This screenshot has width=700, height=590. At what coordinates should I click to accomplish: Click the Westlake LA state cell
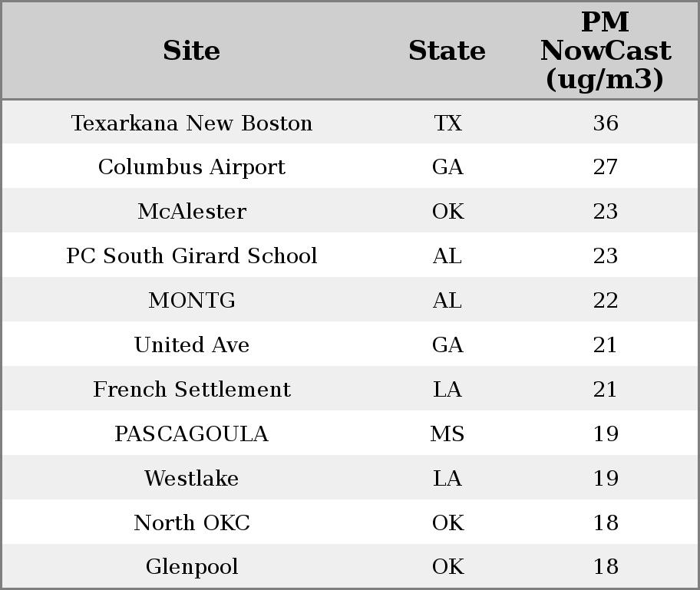coord(447,478)
